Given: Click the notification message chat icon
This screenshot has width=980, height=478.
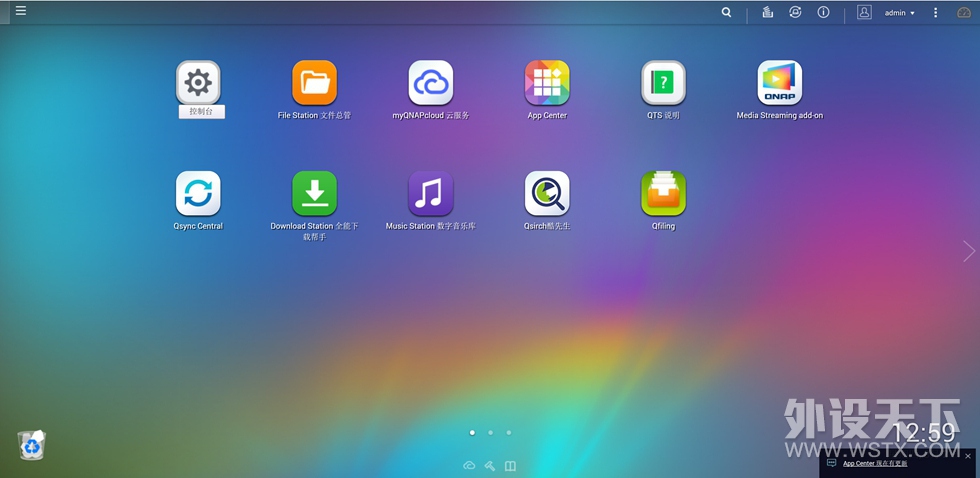Looking at the screenshot, I should point(831,463).
